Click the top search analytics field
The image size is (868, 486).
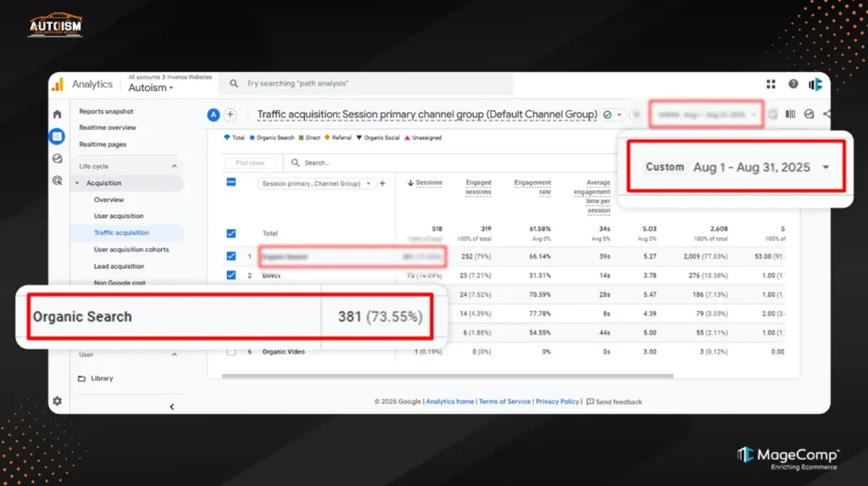coord(366,84)
